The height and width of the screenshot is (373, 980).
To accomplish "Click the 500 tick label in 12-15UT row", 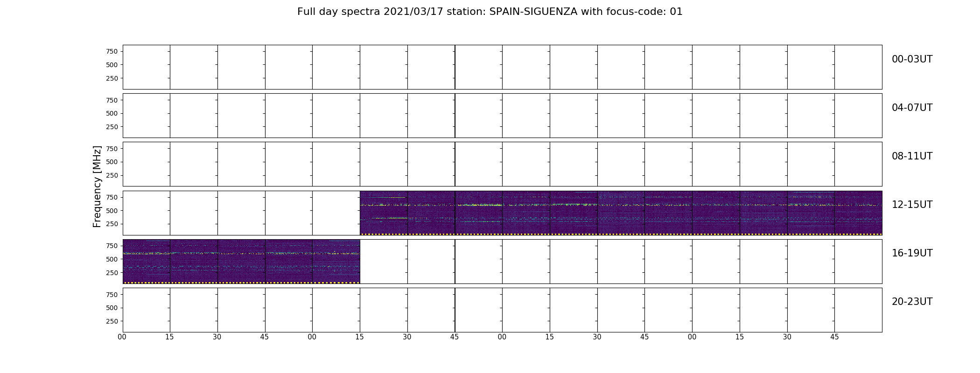I will (112, 211).
